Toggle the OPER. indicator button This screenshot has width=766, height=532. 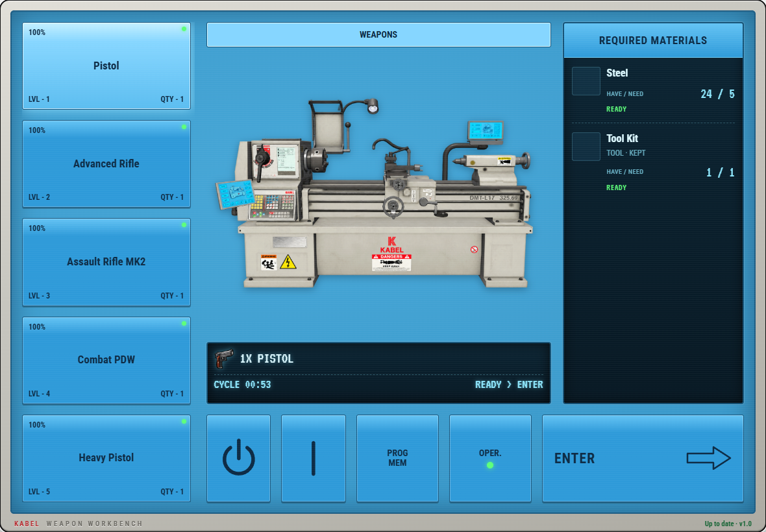(x=490, y=458)
